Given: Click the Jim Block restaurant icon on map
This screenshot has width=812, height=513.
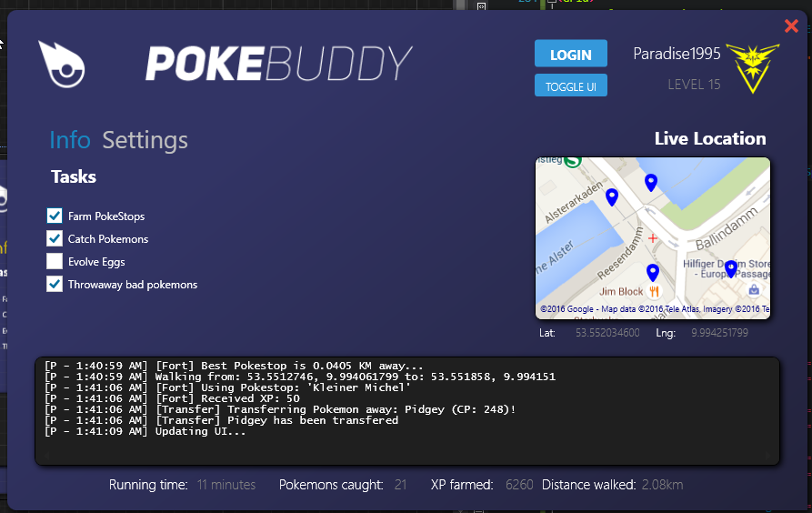Looking at the screenshot, I should click(654, 292).
